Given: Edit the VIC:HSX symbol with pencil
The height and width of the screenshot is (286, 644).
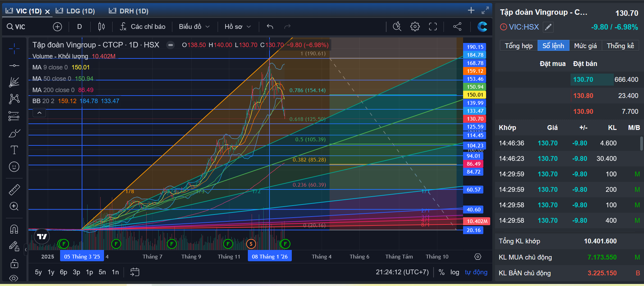Looking at the screenshot, I should point(548,27).
